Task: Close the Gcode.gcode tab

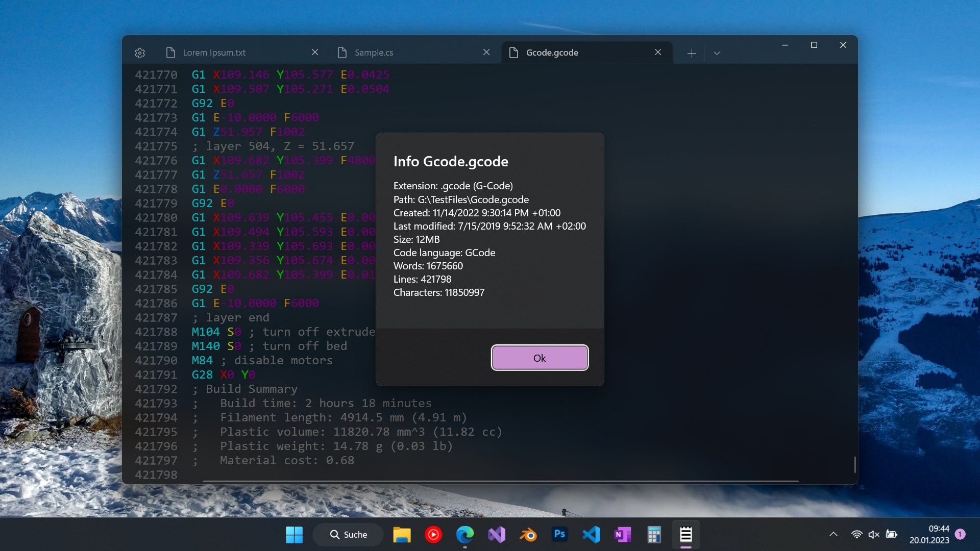Action: click(x=658, y=52)
